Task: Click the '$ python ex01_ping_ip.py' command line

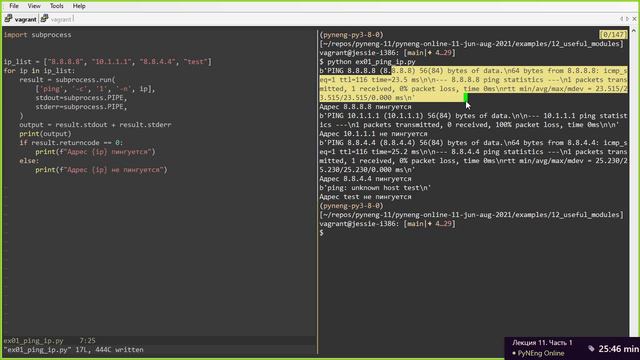Action: tap(367, 62)
